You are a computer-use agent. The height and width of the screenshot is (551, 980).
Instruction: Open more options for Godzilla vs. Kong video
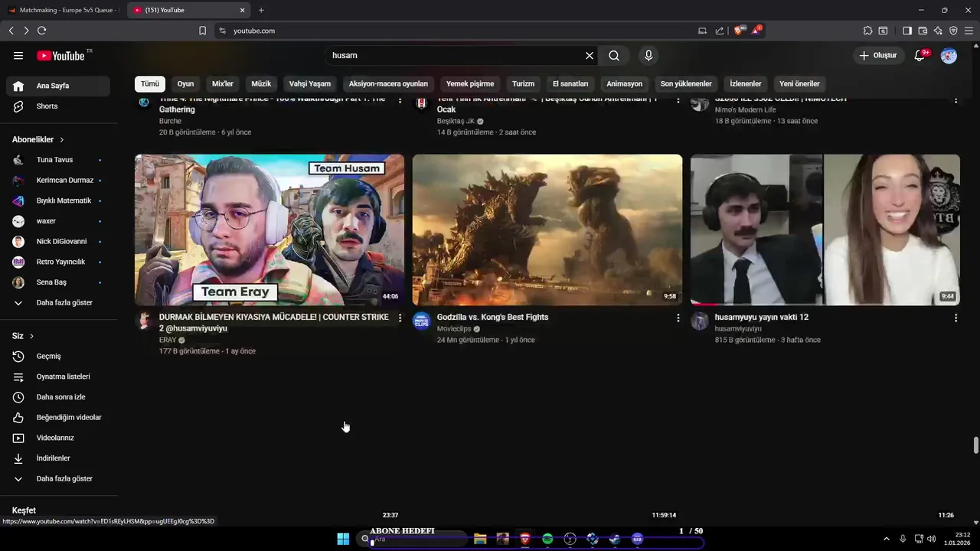pyautogui.click(x=678, y=318)
